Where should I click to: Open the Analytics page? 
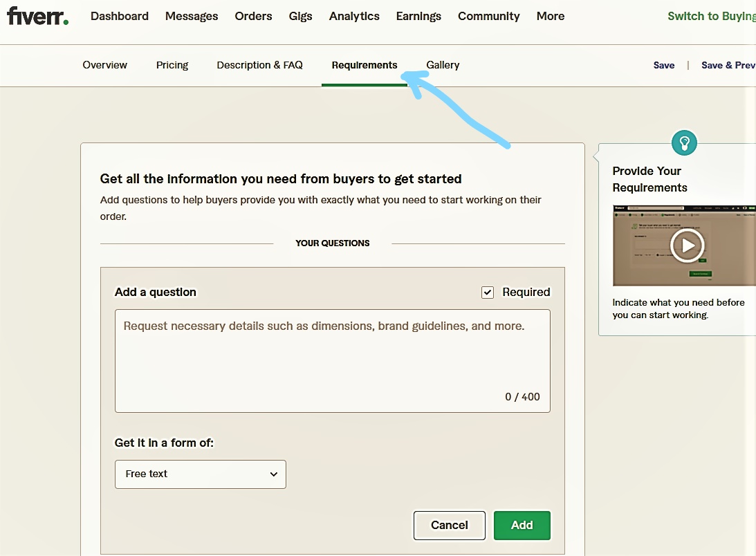coord(354,17)
